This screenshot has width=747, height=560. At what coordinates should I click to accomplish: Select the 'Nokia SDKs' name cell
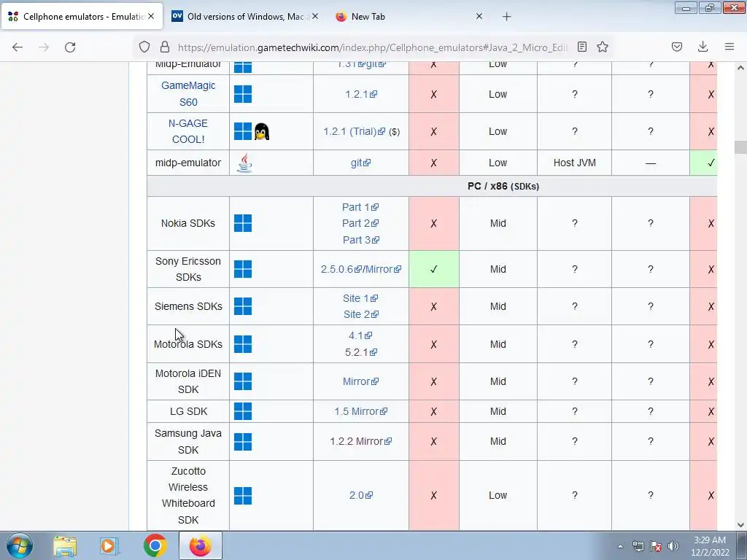point(188,223)
